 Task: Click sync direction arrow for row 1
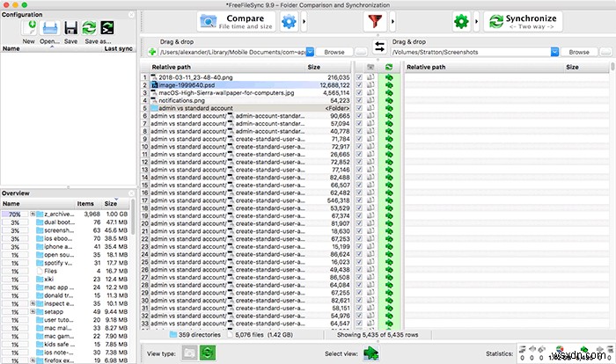tap(389, 77)
